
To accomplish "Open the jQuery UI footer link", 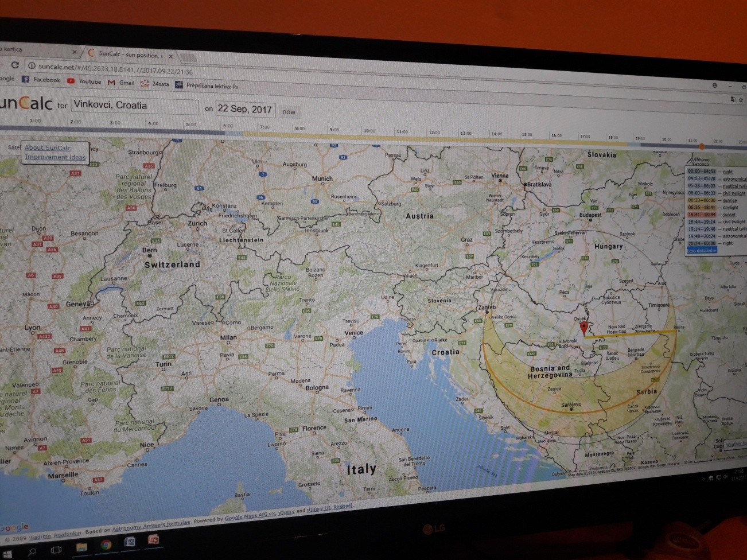I will 319,509.
